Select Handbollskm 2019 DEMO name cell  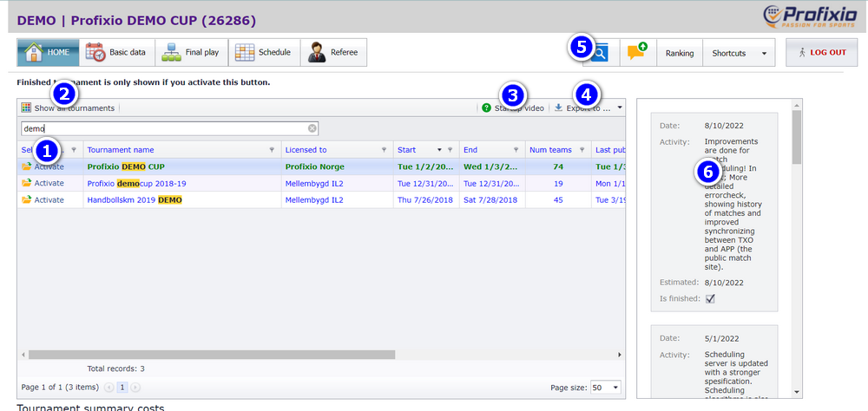coord(181,199)
